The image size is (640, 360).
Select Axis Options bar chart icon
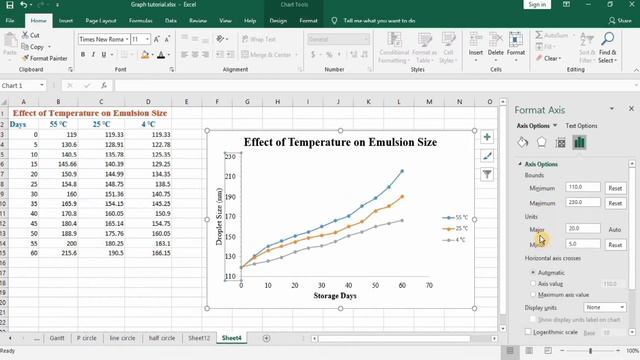tap(580, 142)
